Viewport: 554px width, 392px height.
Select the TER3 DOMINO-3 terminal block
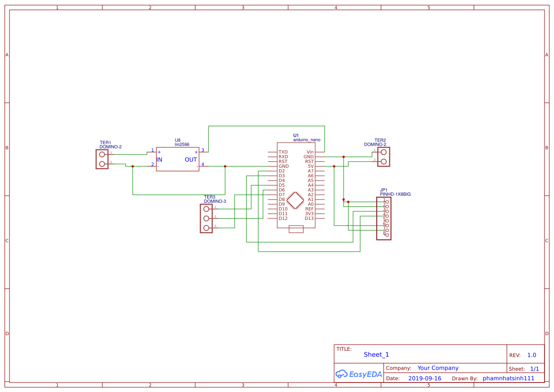(x=207, y=219)
